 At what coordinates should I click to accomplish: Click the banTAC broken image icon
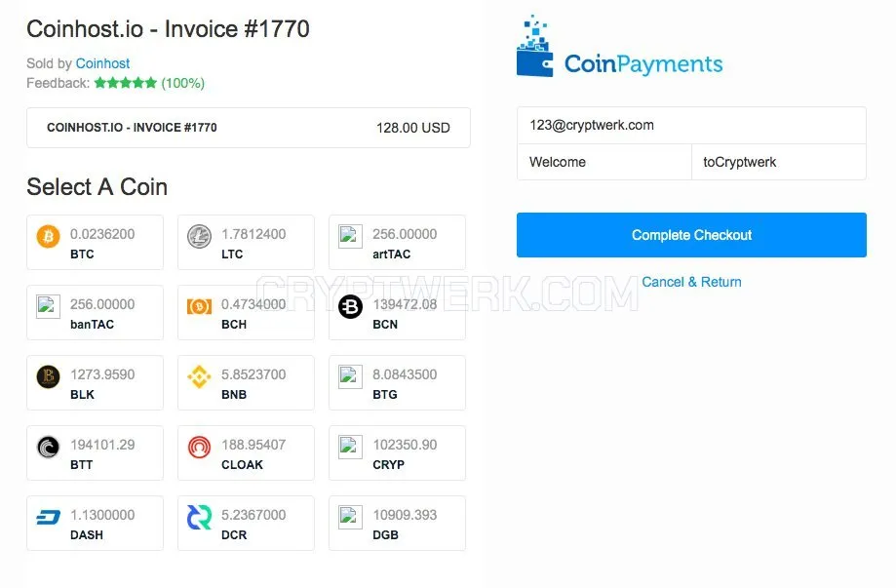click(x=48, y=306)
